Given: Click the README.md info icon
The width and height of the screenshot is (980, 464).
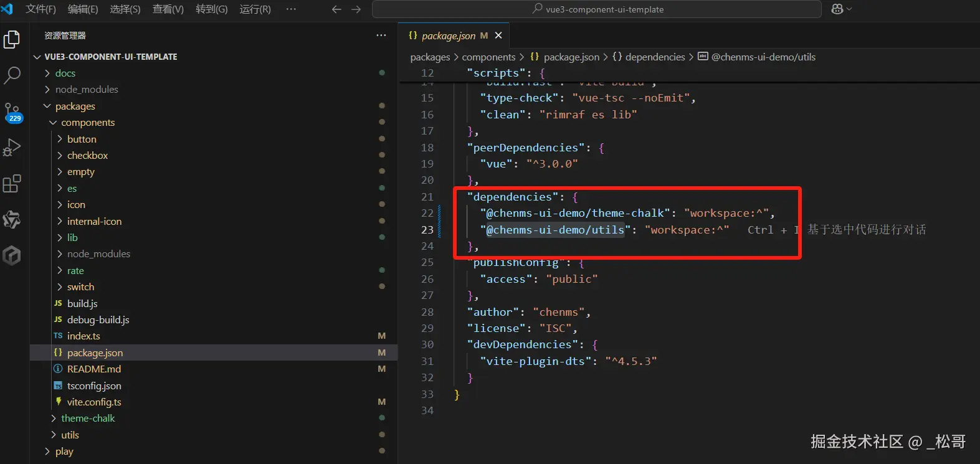Looking at the screenshot, I should tap(58, 369).
